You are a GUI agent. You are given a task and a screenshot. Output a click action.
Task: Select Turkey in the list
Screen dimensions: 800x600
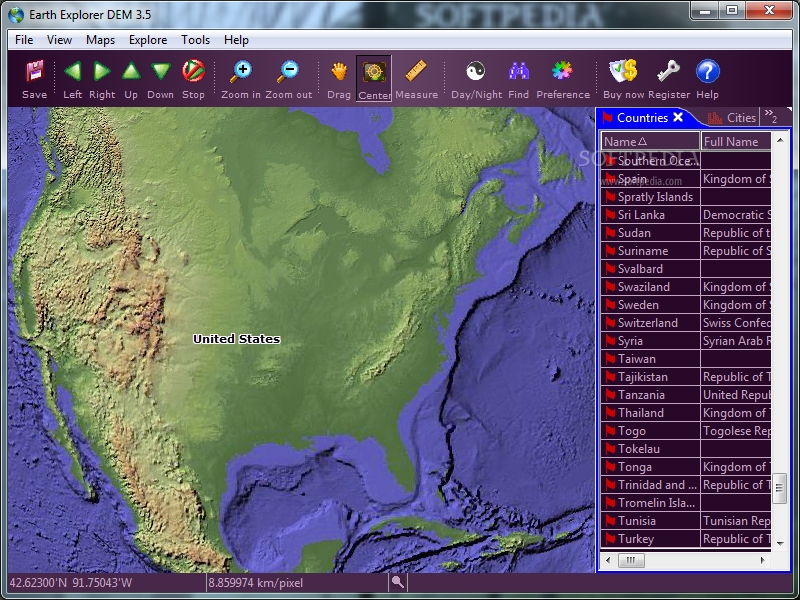(x=686, y=539)
